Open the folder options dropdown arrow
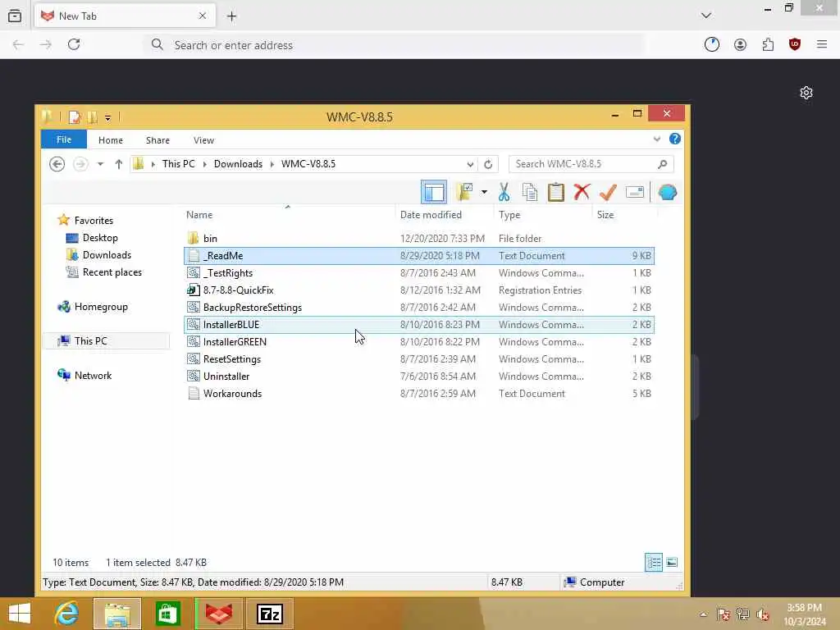The image size is (840, 630). pyautogui.click(x=484, y=192)
